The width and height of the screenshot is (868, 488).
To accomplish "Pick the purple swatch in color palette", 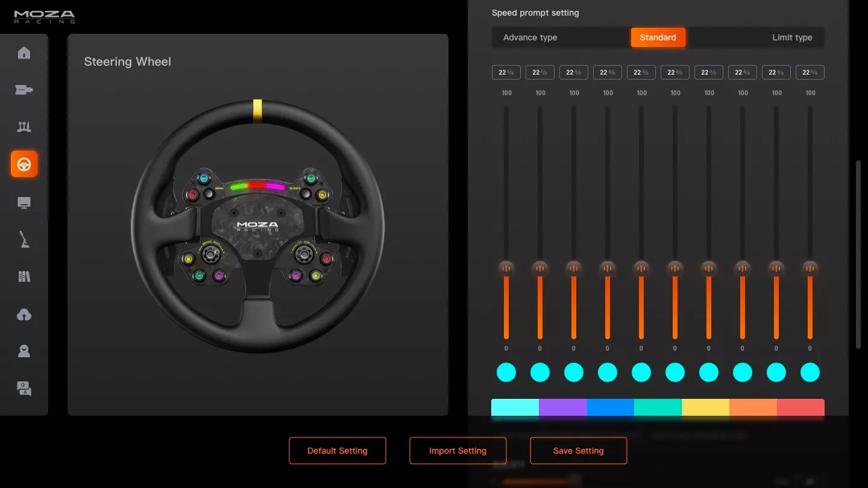I will [x=562, y=407].
